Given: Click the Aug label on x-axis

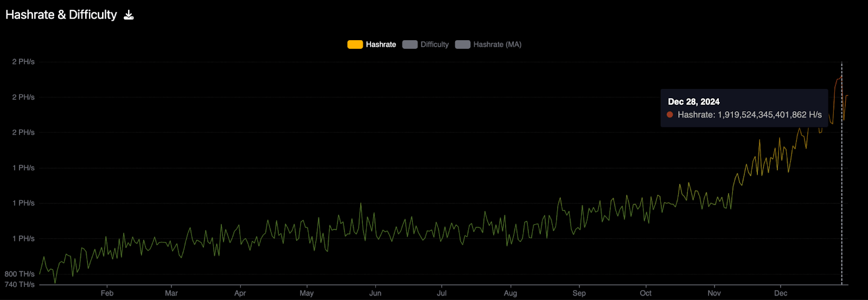Looking at the screenshot, I should pyautogui.click(x=510, y=293).
